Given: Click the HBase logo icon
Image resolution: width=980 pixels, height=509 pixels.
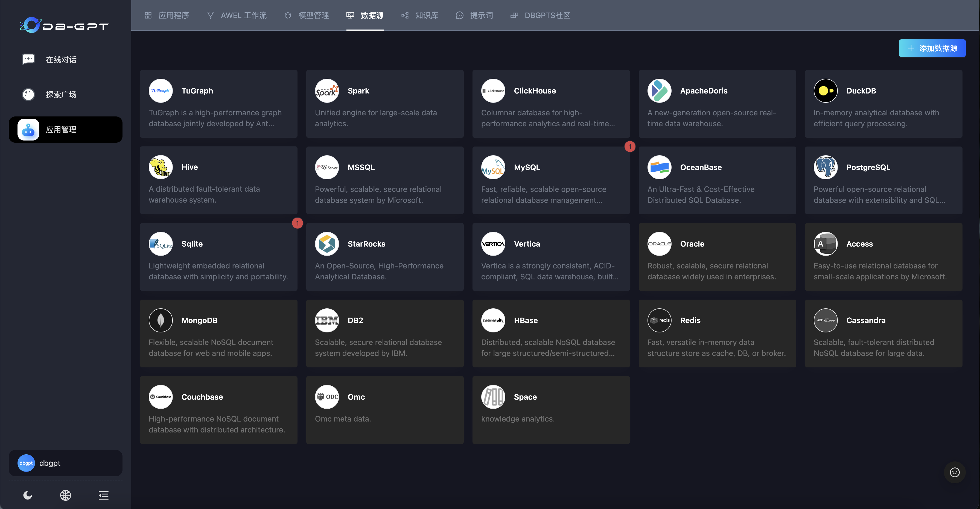Looking at the screenshot, I should [x=493, y=320].
